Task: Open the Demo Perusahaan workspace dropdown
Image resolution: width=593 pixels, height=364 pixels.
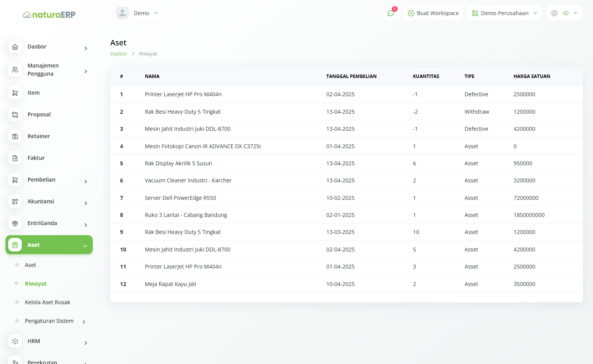Action: pos(504,13)
